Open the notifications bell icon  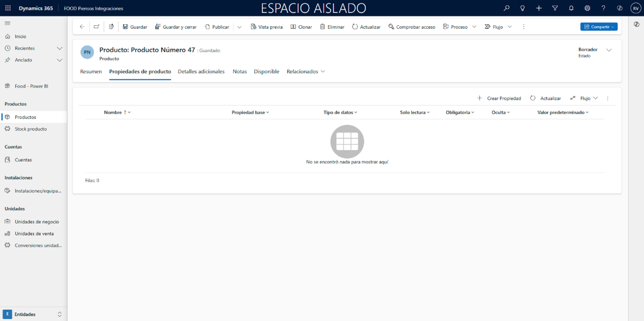(x=571, y=8)
